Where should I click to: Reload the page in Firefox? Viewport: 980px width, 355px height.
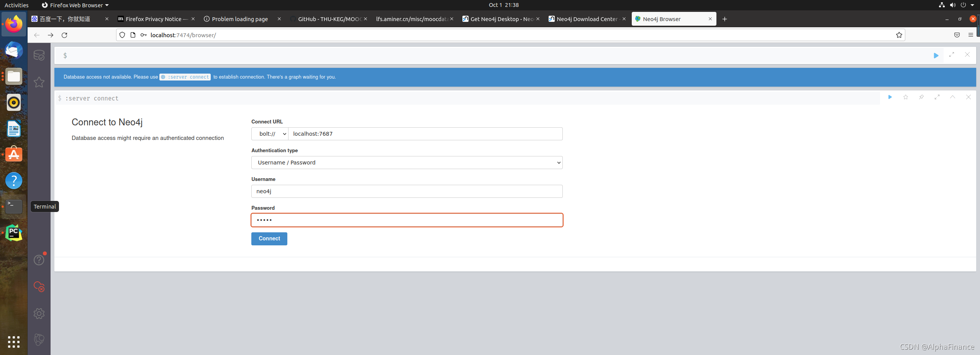click(x=64, y=35)
